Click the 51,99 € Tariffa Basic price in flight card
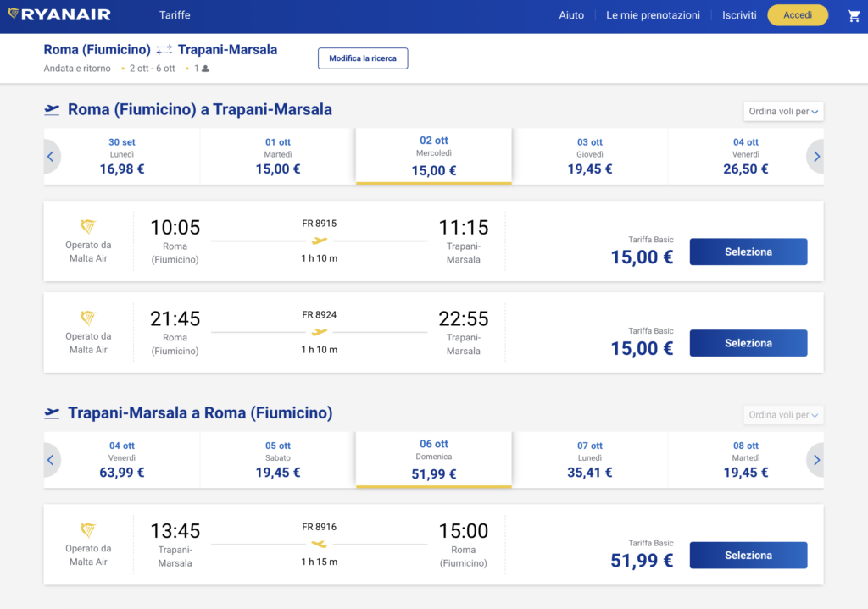 (x=643, y=561)
